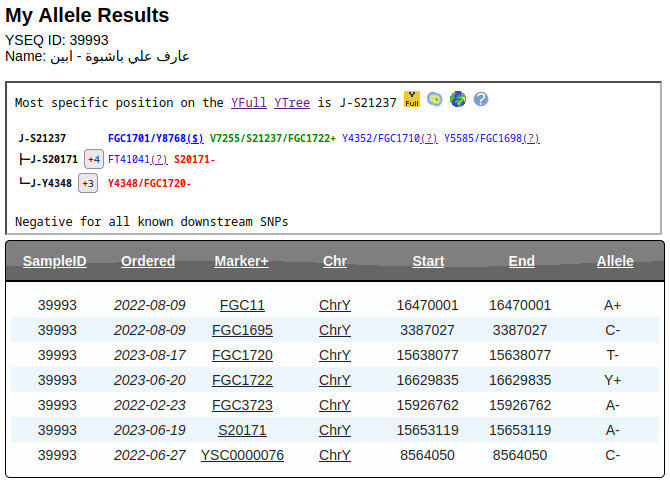Click Negative for all known downstream SNPs
This screenshot has width=670, height=487.
(x=152, y=222)
